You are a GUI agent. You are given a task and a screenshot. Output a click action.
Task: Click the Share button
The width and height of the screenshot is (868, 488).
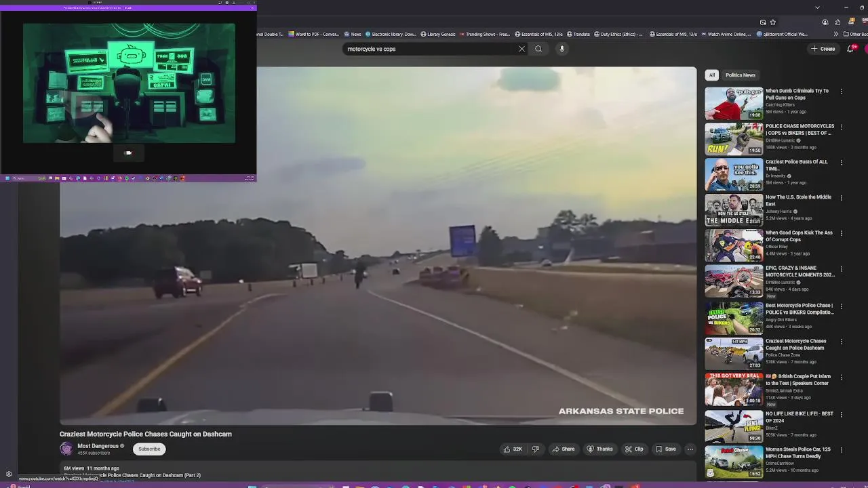point(564,449)
